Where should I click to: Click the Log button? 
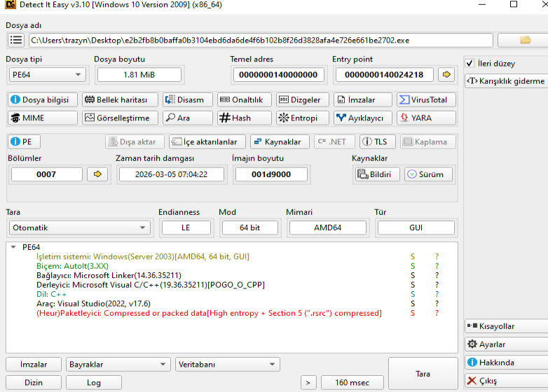click(x=93, y=382)
